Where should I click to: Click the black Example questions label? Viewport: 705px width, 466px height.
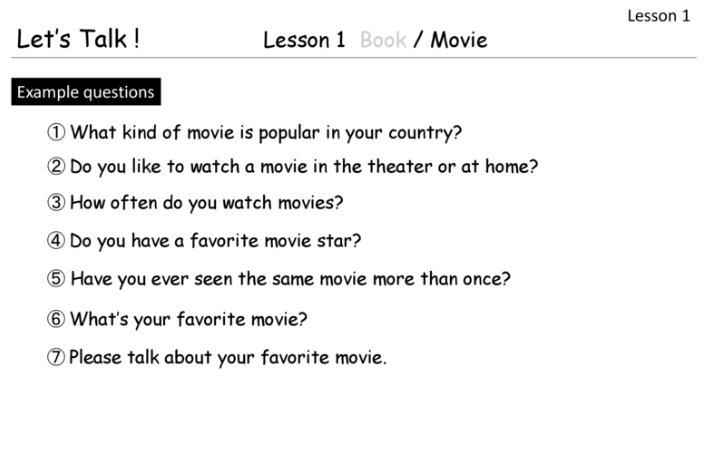tap(86, 92)
